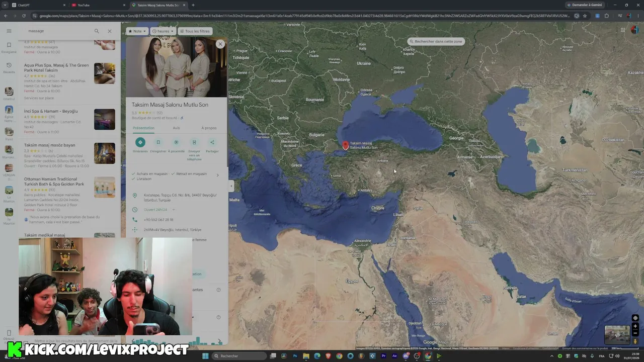
Task: Reload the page with the refresh button
Action: (24, 16)
